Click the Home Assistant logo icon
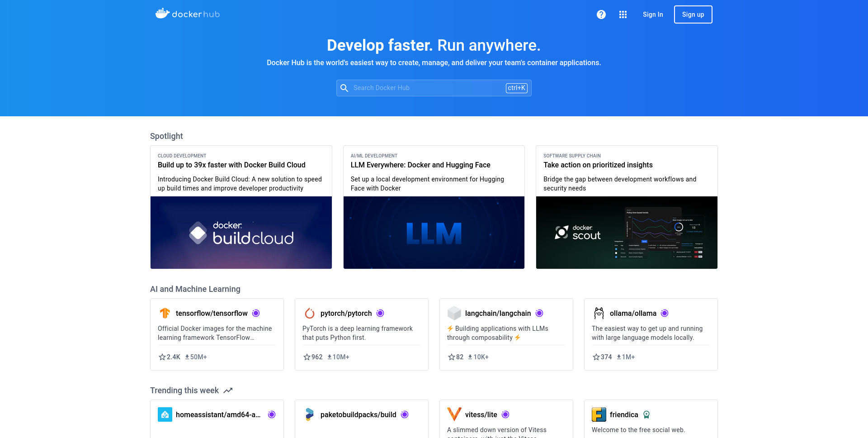This screenshot has width=868, height=438. [x=165, y=414]
